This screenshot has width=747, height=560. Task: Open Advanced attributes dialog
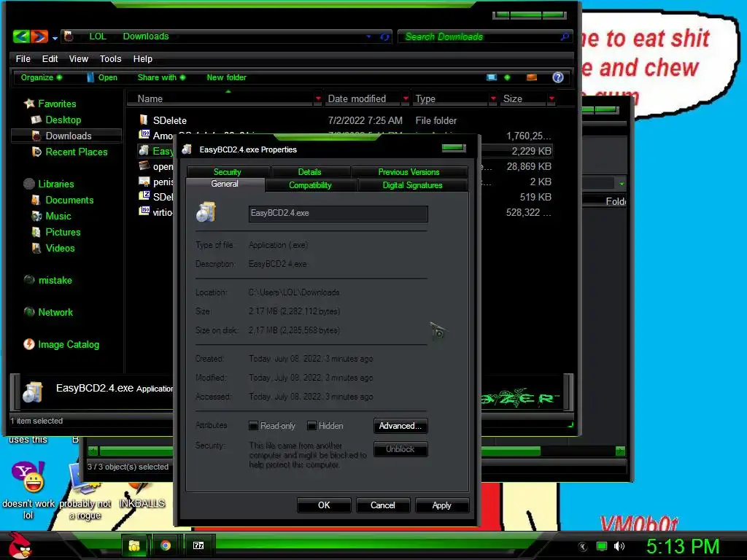click(400, 426)
